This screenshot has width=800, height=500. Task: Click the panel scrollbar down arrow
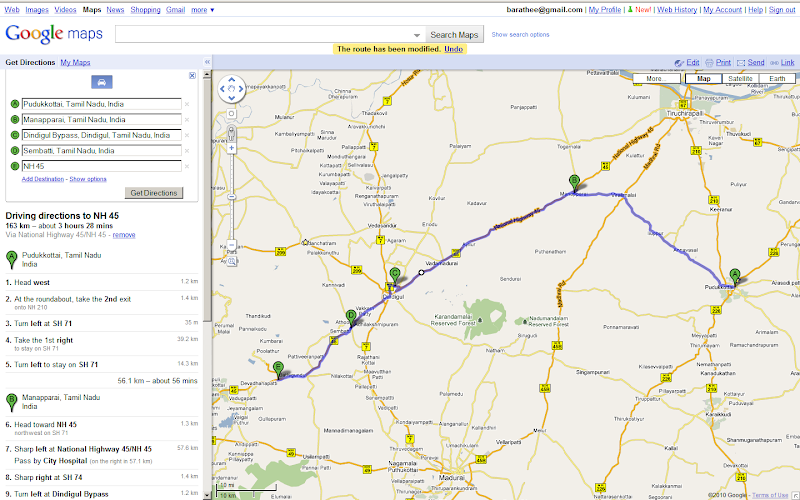click(x=207, y=495)
